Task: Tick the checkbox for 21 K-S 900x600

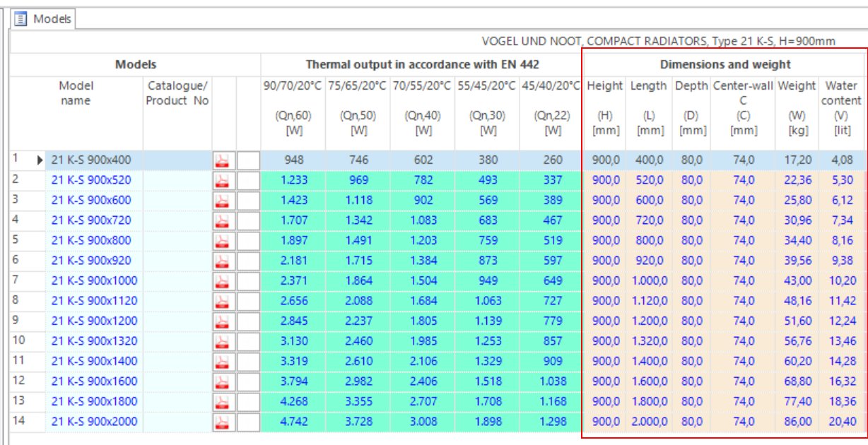Action: pyautogui.click(x=248, y=201)
